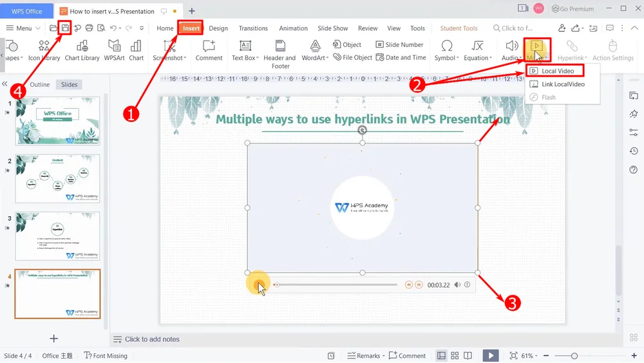Play the inserted video

pyautogui.click(x=258, y=284)
